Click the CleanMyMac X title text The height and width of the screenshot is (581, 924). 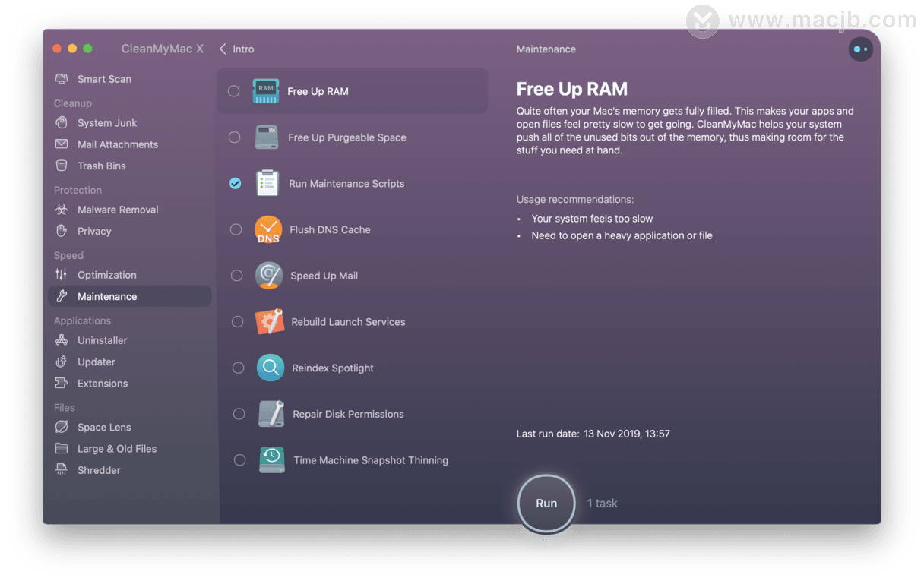coord(163,49)
